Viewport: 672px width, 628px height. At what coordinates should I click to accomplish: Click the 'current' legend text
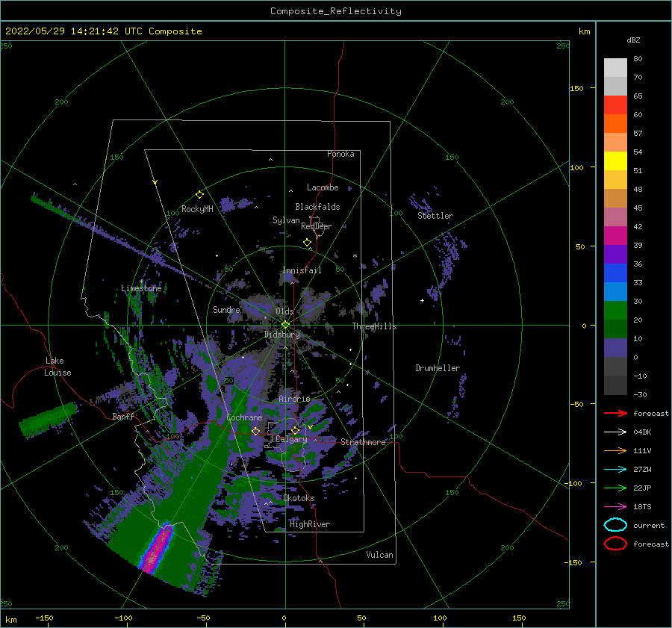[649, 525]
